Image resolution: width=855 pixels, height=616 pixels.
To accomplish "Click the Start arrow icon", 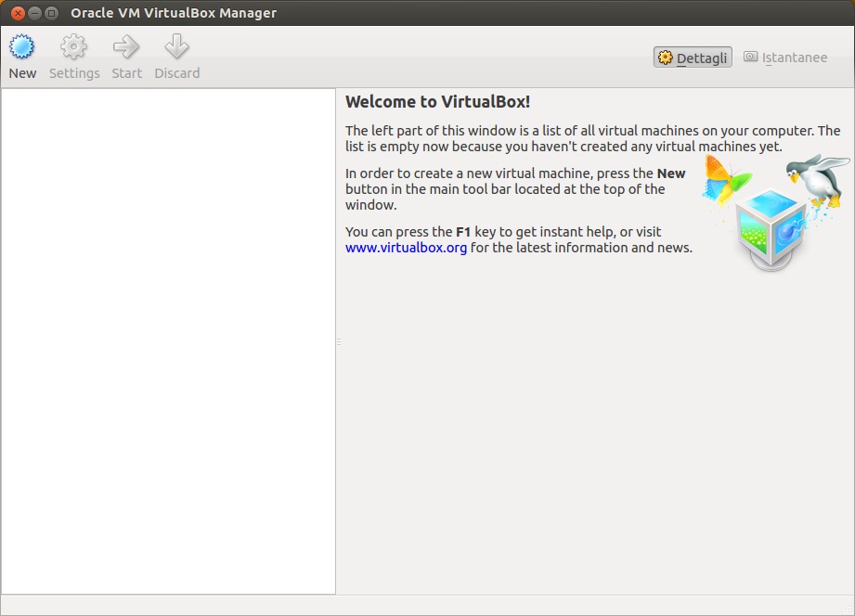I will 126,47.
